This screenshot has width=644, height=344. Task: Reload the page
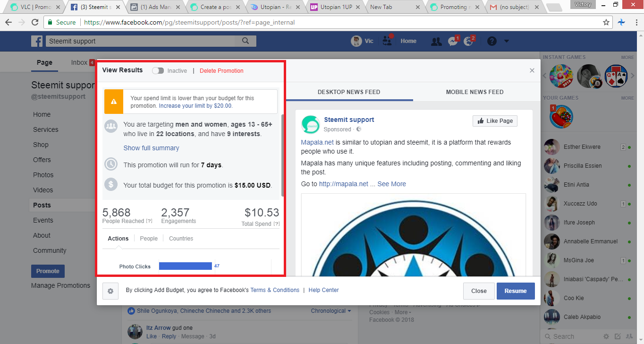[x=35, y=22]
